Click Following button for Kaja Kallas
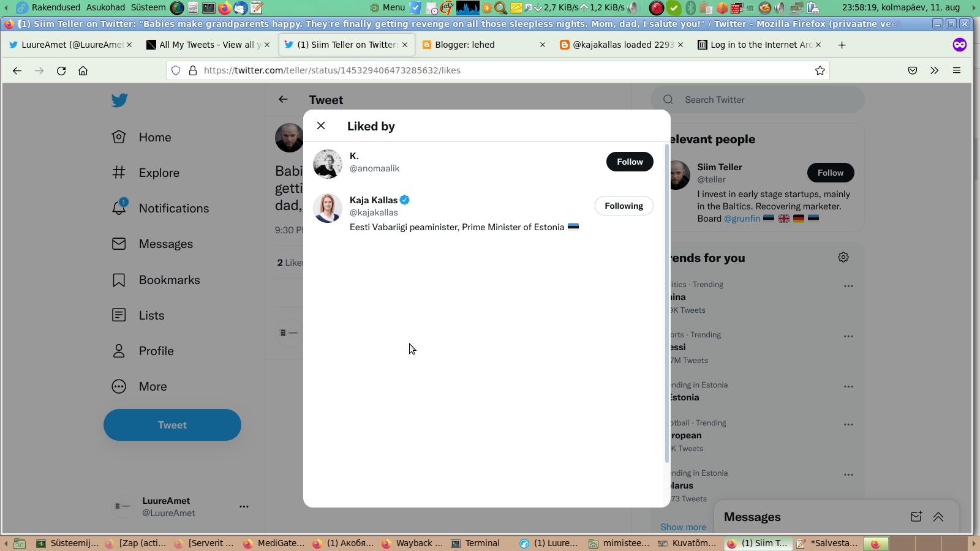Image resolution: width=980 pixels, height=551 pixels. click(624, 206)
